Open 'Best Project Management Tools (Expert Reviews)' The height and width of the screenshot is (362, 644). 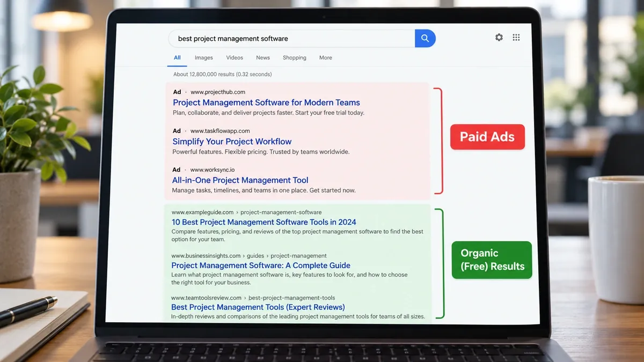coord(258,307)
